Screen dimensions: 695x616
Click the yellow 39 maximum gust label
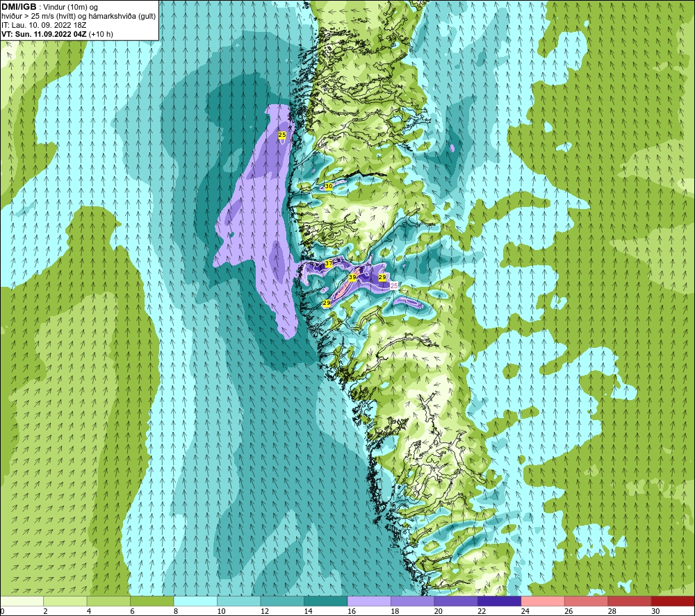click(352, 277)
